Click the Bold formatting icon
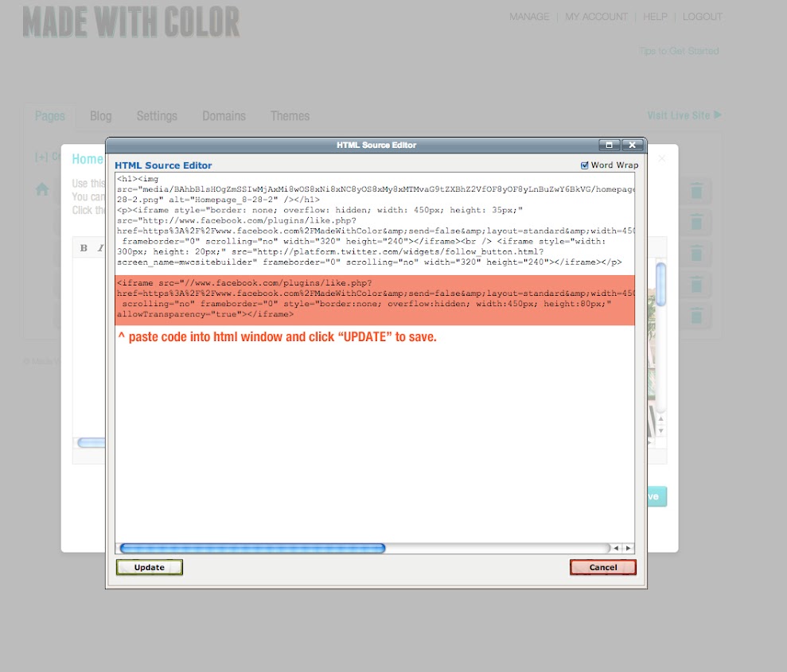The width and height of the screenshot is (787, 672). [84, 248]
